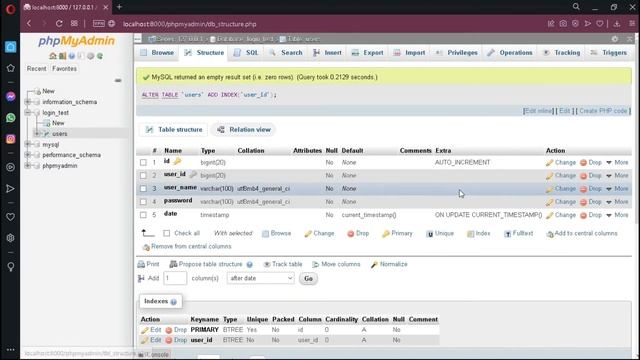Collapse login_test database node
This screenshot has width=640, height=360.
coord(27,112)
